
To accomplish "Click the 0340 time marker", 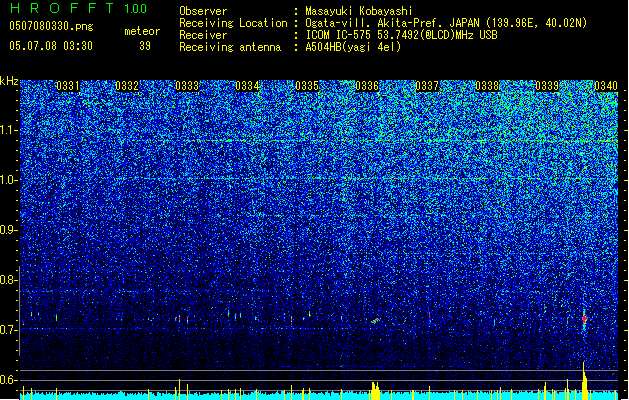I will [x=606, y=86].
